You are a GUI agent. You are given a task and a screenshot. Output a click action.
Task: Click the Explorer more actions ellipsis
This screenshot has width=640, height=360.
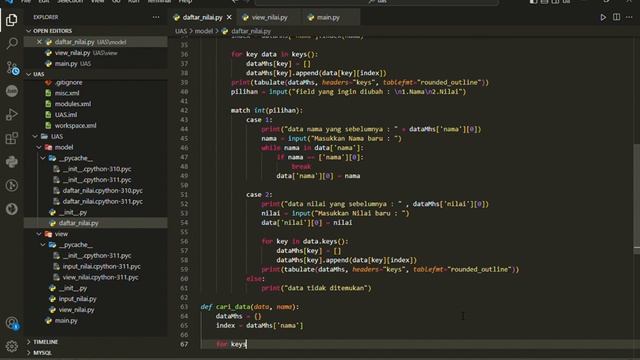[156, 17]
